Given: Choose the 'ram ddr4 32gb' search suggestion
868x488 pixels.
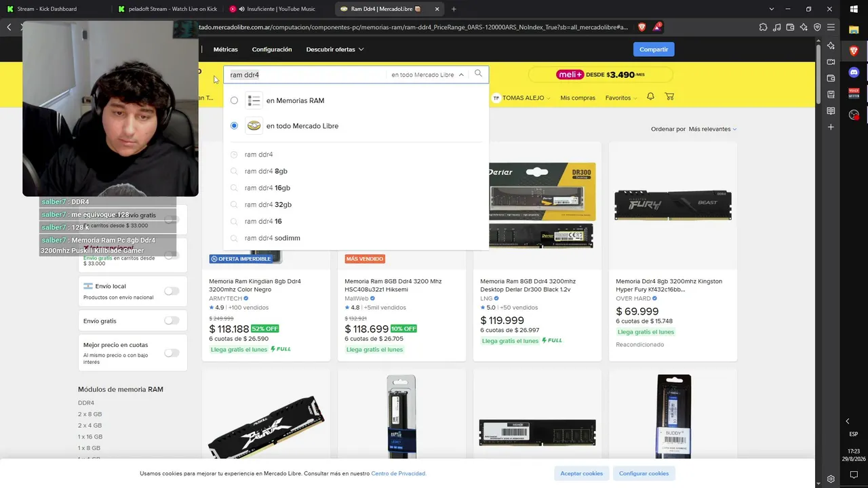Looking at the screenshot, I should coord(268,205).
